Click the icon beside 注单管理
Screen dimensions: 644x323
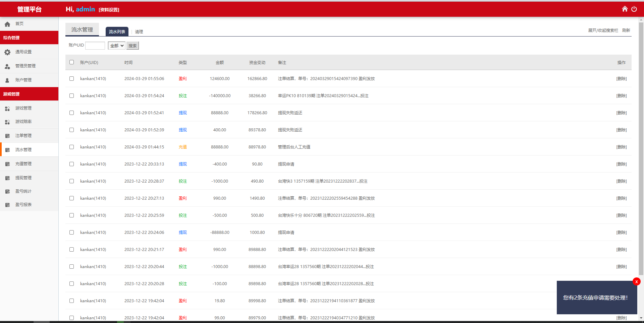(7, 136)
